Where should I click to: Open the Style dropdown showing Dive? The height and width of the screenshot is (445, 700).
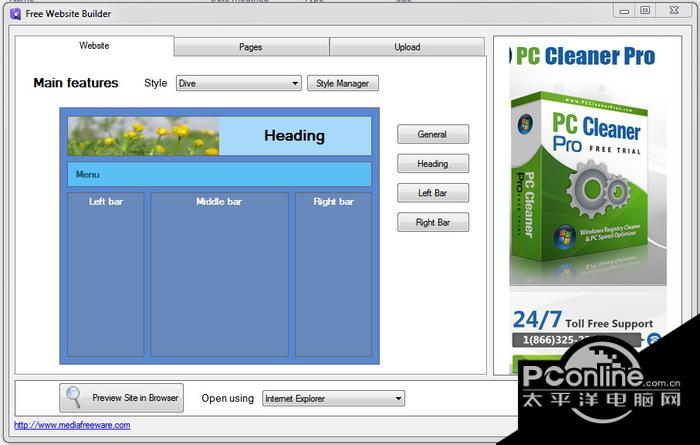click(239, 83)
